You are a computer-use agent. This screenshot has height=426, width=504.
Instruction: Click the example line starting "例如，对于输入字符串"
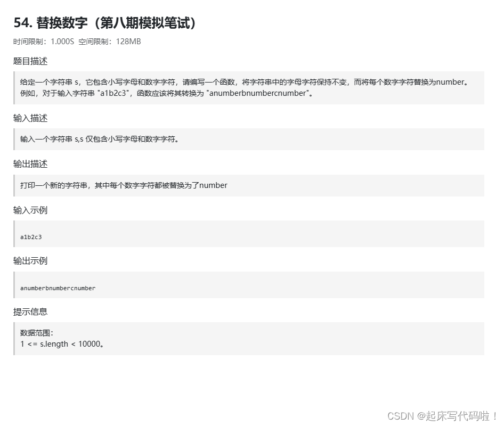coord(167,93)
